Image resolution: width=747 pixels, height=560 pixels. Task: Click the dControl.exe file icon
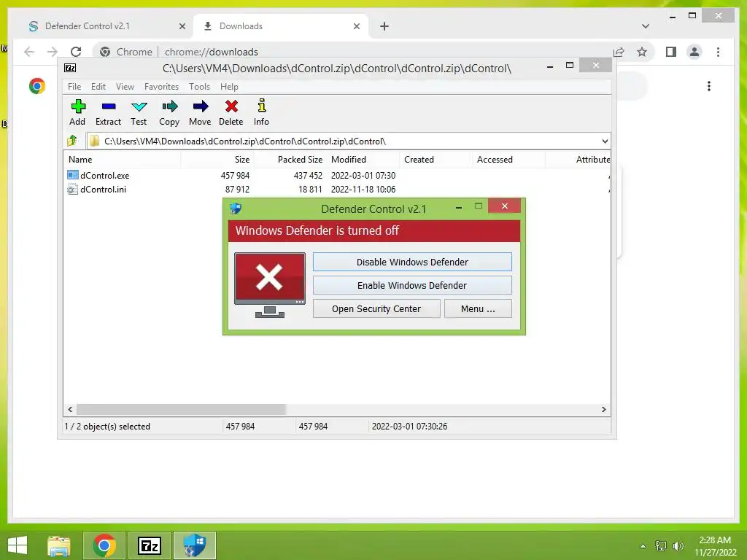[72, 175]
